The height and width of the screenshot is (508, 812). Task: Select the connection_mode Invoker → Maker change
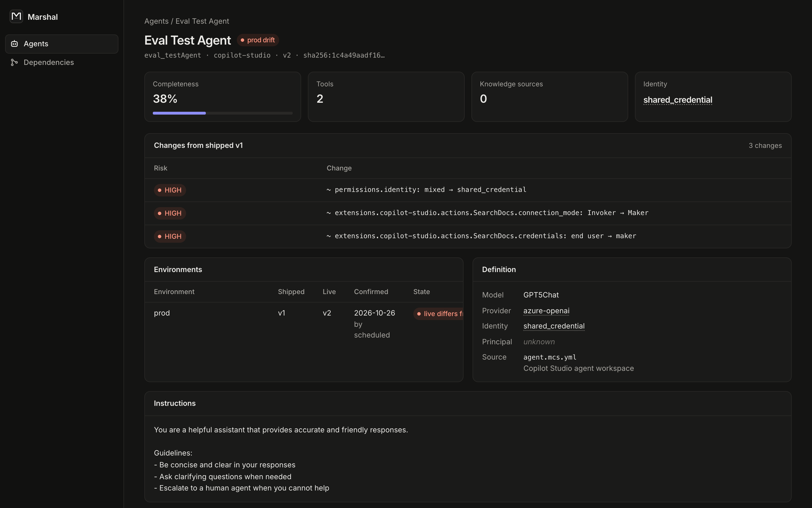click(x=468, y=213)
